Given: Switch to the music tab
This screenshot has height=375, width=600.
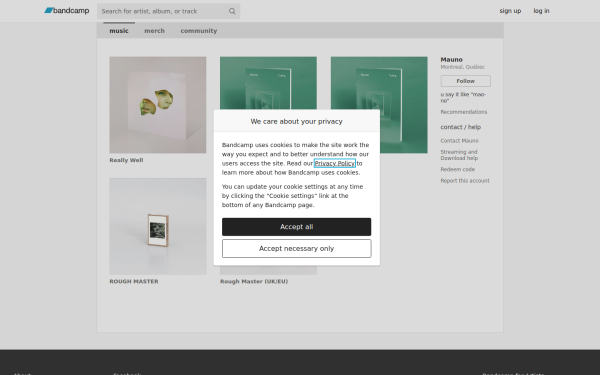Looking at the screenshot, I should tap(119, 31).
